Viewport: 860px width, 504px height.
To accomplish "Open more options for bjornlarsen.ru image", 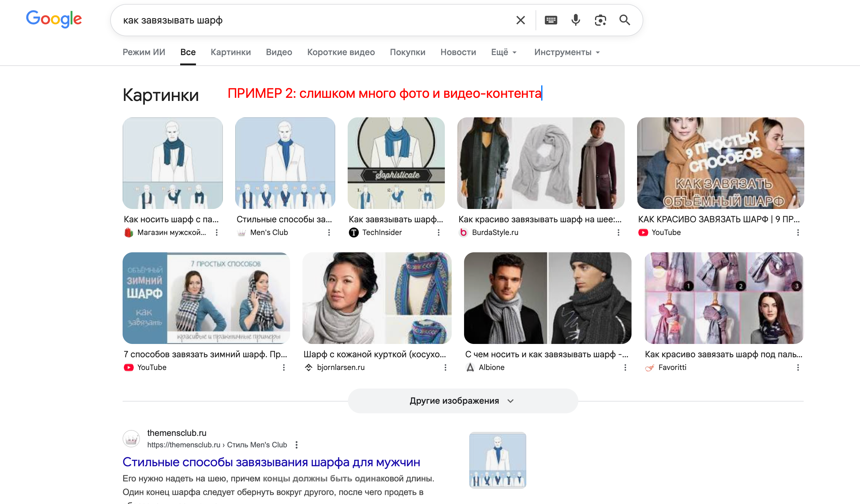I will (445, 367).
